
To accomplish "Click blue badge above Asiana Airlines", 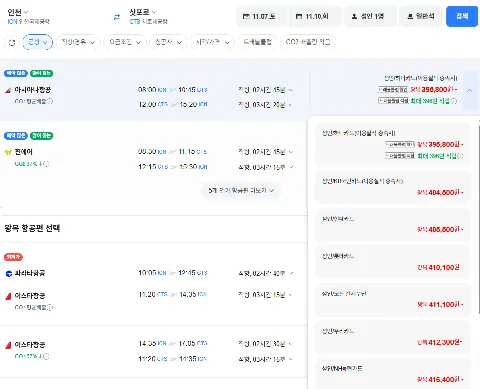I will [16, 73].
